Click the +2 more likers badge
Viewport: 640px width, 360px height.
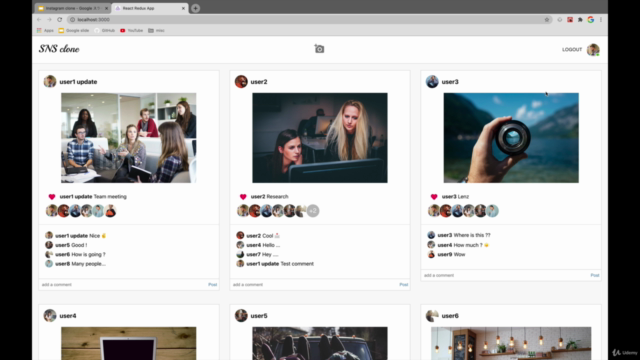[313, 211]
